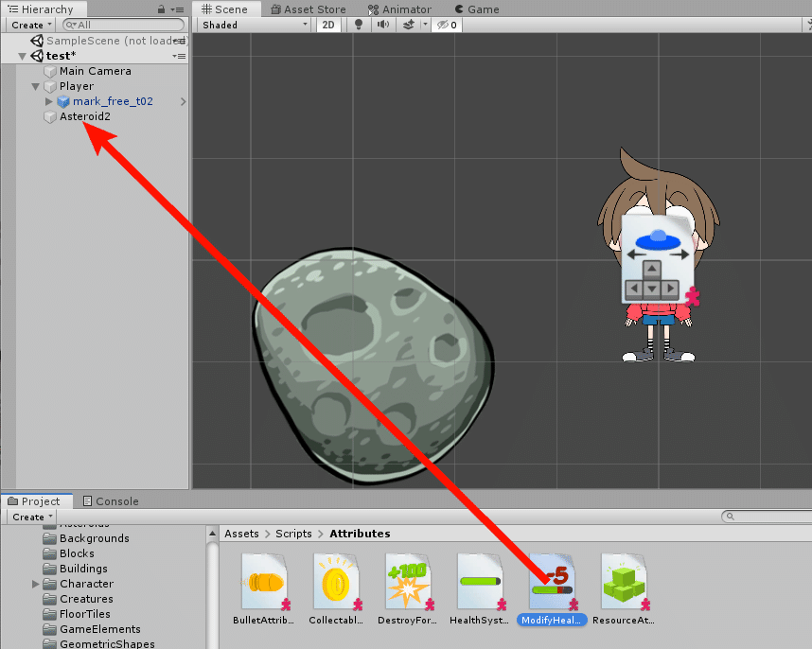Click the mark_free_t02 prefab cube icon

63,101
